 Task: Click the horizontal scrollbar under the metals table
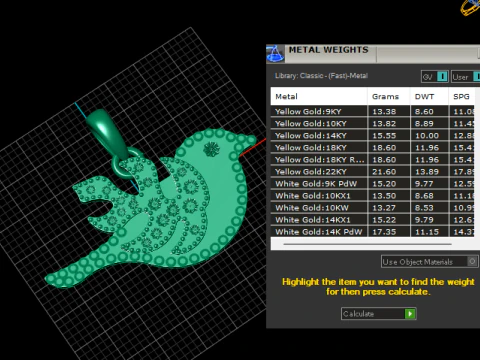point(368,244)
